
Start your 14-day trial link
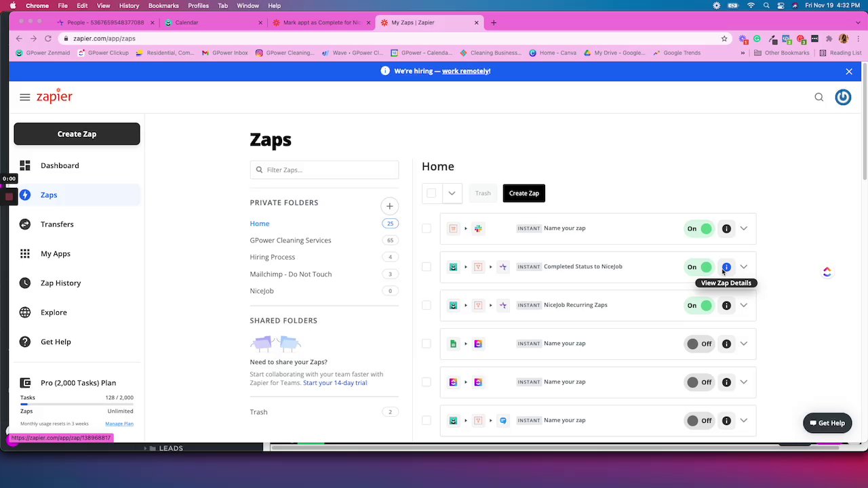335,383
